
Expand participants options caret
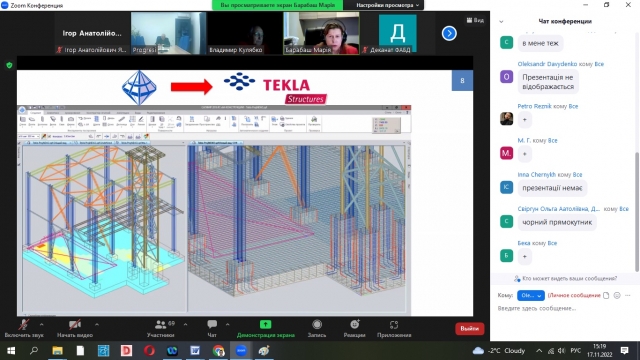[185, 324]
